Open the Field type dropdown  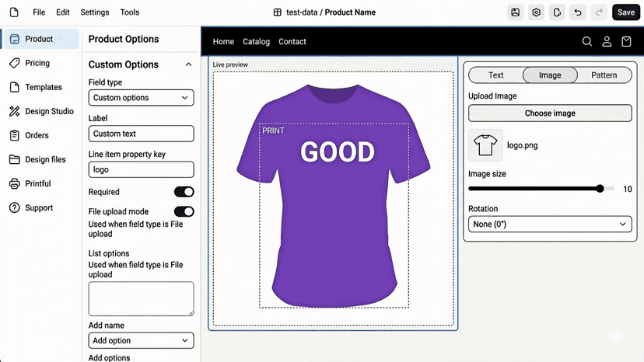141,98
